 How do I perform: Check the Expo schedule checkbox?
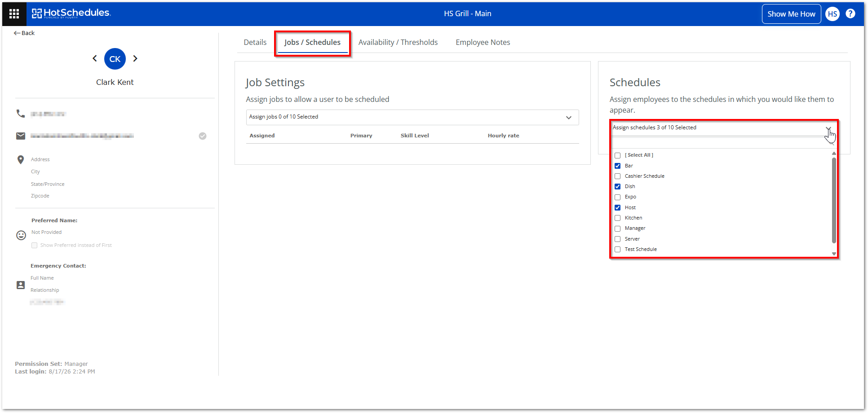click(x=618, y=197)
